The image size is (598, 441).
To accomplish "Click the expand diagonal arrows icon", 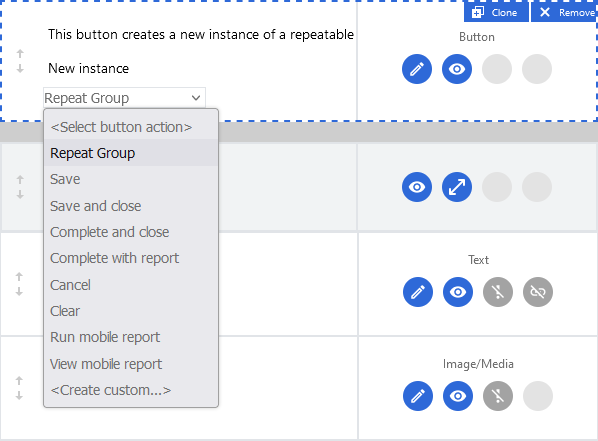I will pyautogui.click(x=457, y=187).
